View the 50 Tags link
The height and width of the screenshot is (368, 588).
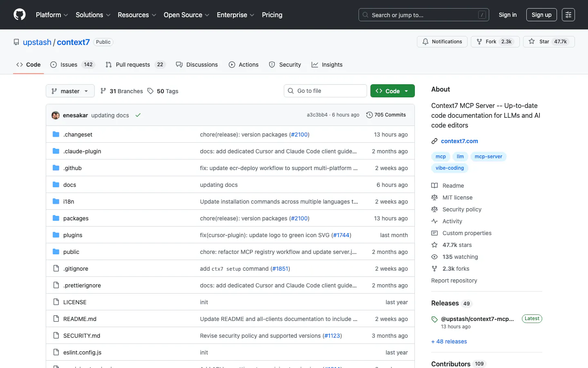point(163,91)
